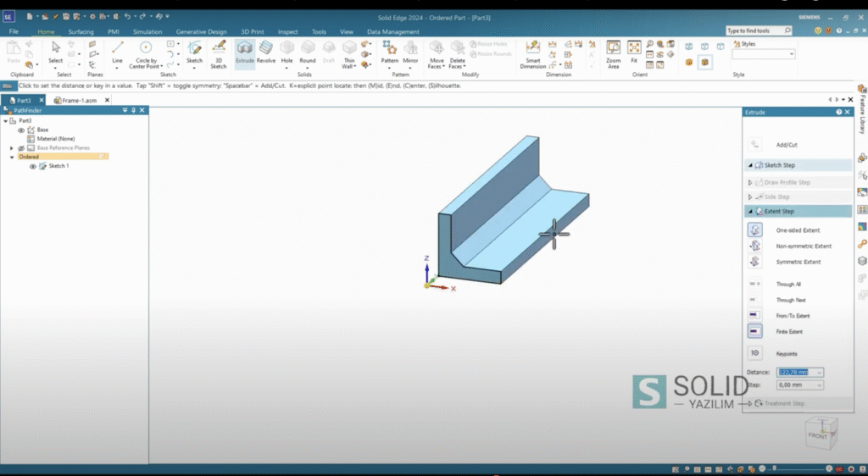Image resolution: width=868 pixels, height=476 pixels.
Task: Select Sketch 1 in PathFinder
Action: pos(58,166)
